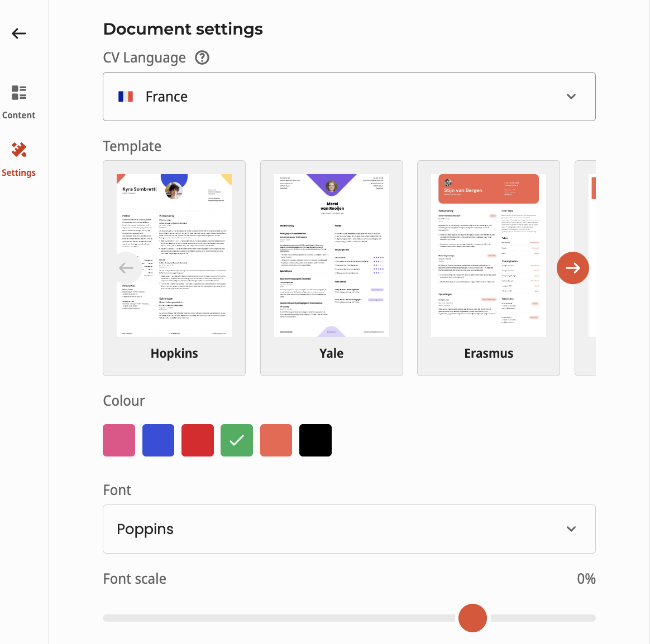Pick the black colour swatch
The width and height of the screenshot is (650, 644).
pos(316,440)
